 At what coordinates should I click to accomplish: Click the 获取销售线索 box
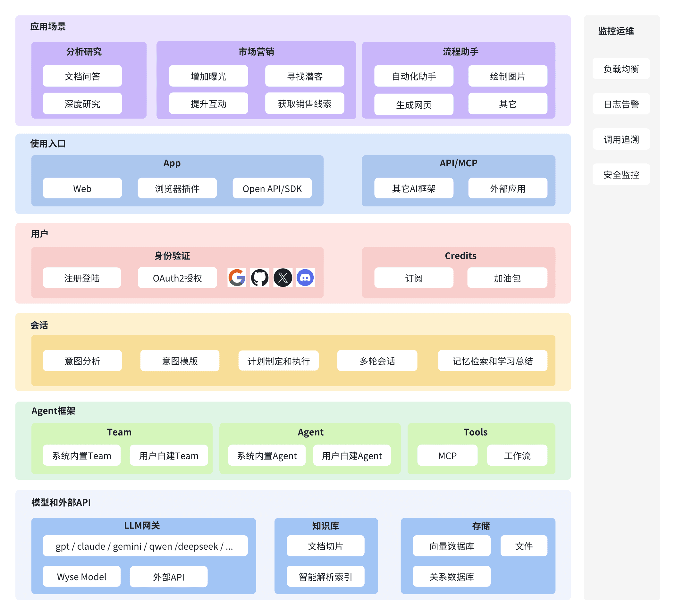[304, 104]
